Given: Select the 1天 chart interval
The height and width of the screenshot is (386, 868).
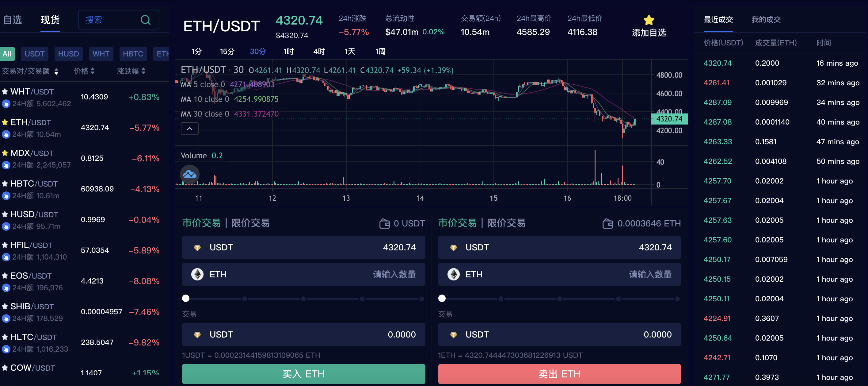Looking at the screenshot, I should [x=350, y=51].
